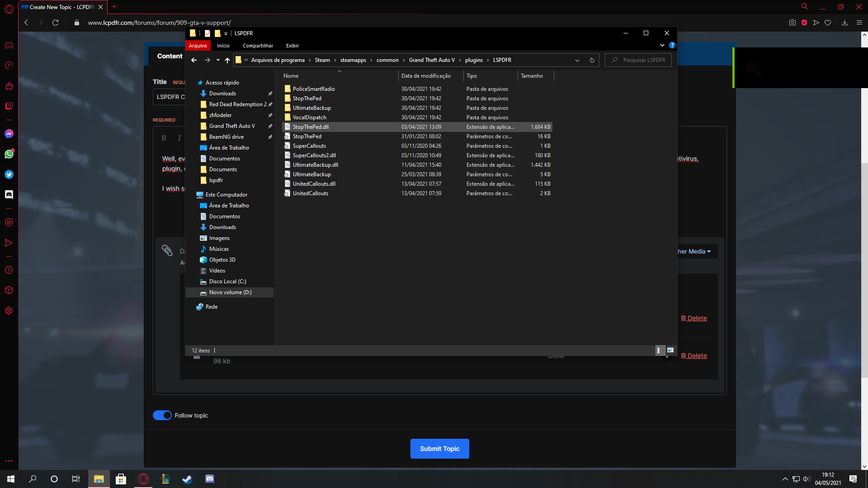Click the top Delete attachment link

tap(694, 318)
